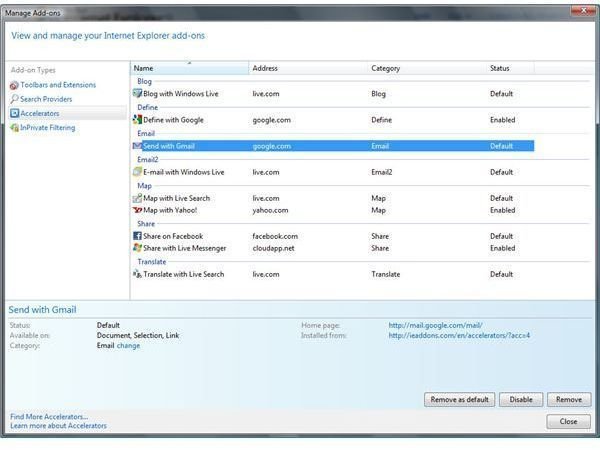
Task: Click the yahoo.com address cell
Action: pos(270,210)
